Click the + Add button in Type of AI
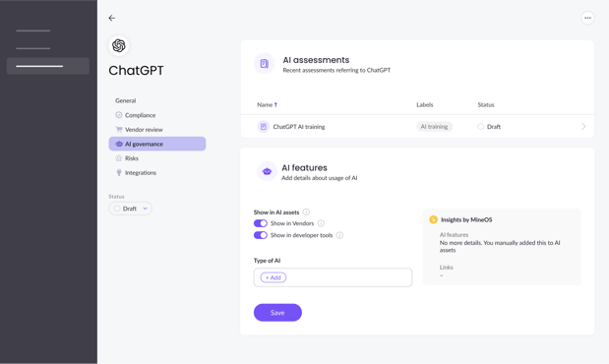Screen dimensions: 609x364 274,277
